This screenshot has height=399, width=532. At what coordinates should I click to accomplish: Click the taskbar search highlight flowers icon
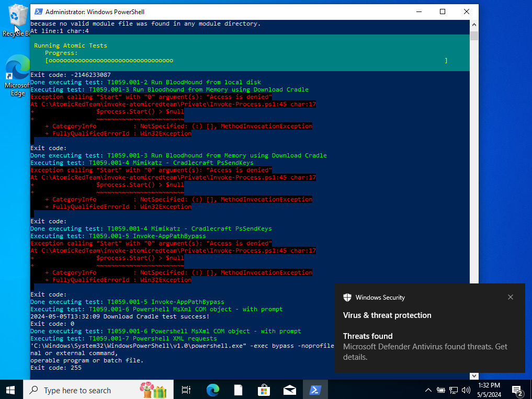pos(153,390)
